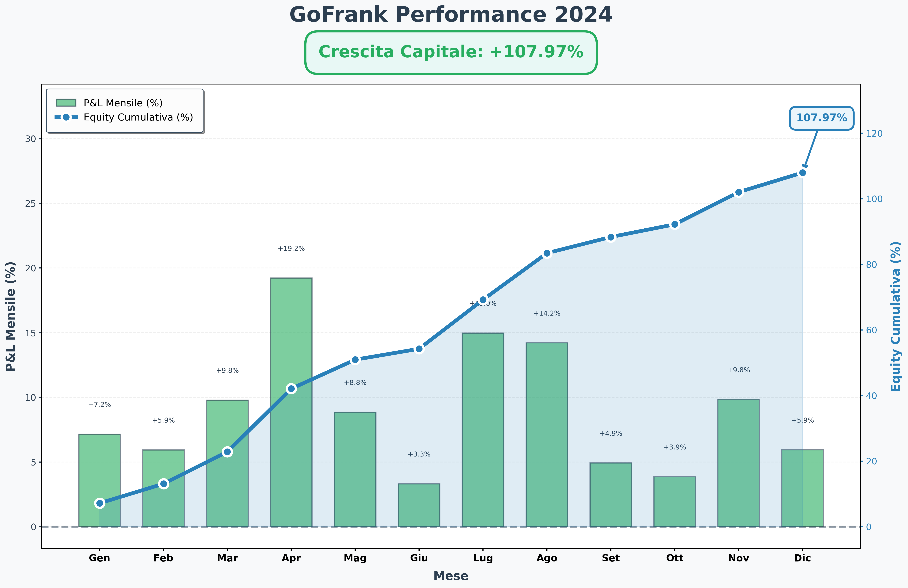Viewport: 908px width, 588px height.
Task: Select the Feb monthly bar
Action: click(163, 488)
